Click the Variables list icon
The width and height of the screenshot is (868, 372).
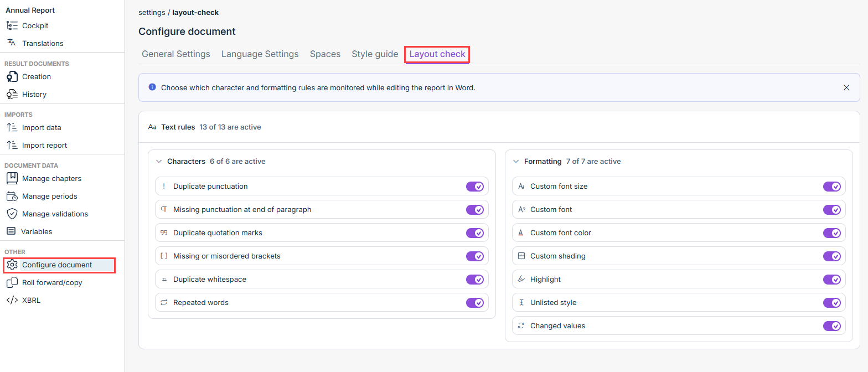point(11,231)
